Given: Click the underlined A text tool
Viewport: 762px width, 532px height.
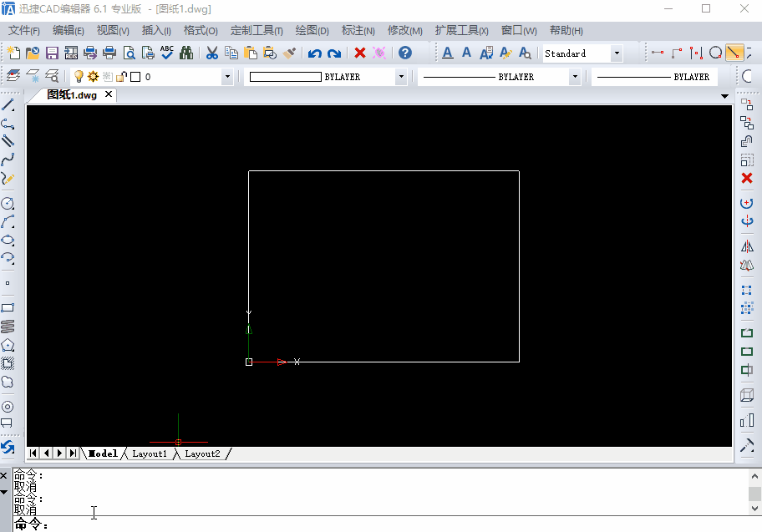Looking at the screenshot, I should coord(448,53).
